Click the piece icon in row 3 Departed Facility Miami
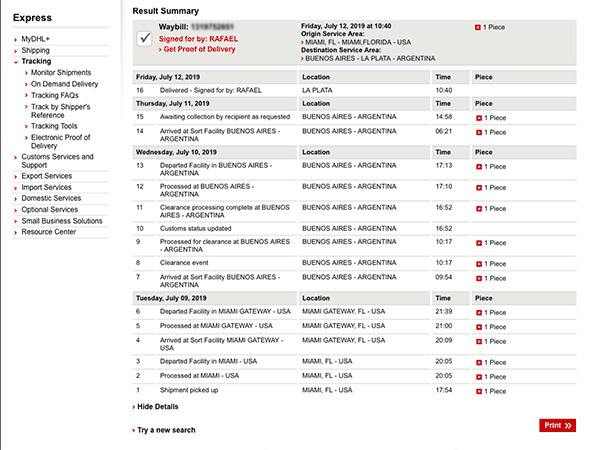The height and width of the screenshot is (450, 600). (x=479, y=363)
